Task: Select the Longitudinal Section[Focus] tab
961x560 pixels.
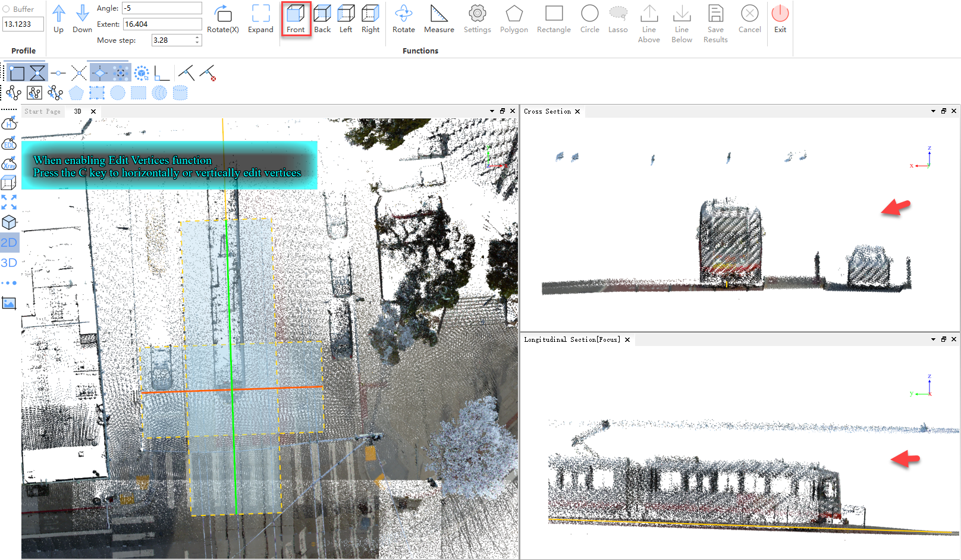Action: (572, 339)
